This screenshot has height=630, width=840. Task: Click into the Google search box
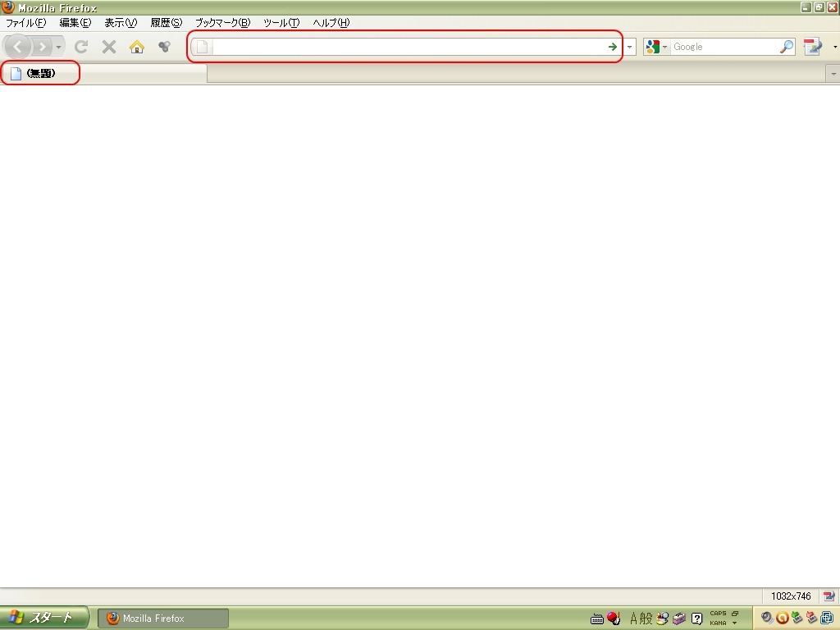(724, 47)
